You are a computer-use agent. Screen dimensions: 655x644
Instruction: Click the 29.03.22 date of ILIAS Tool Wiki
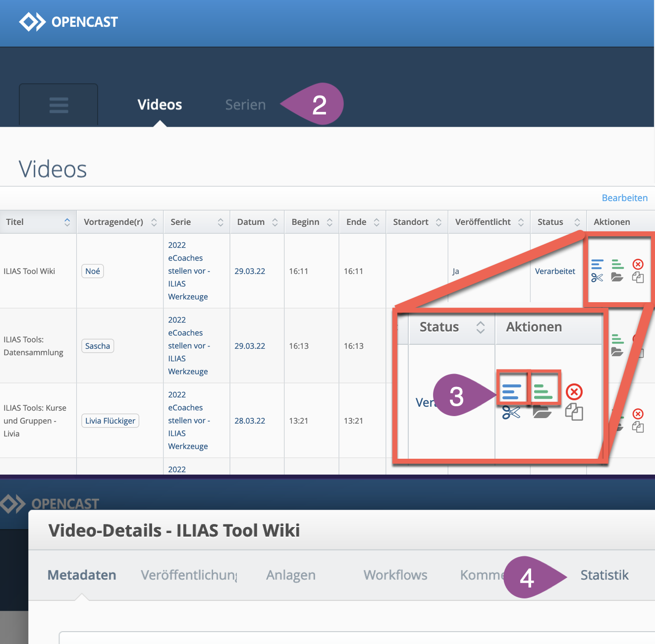click(250, 271)
